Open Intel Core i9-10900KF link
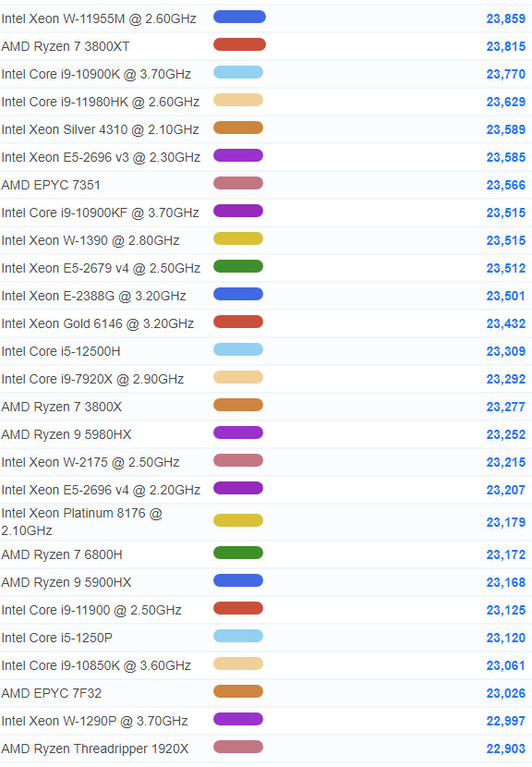The image size is (532, 767). [101, 213]
